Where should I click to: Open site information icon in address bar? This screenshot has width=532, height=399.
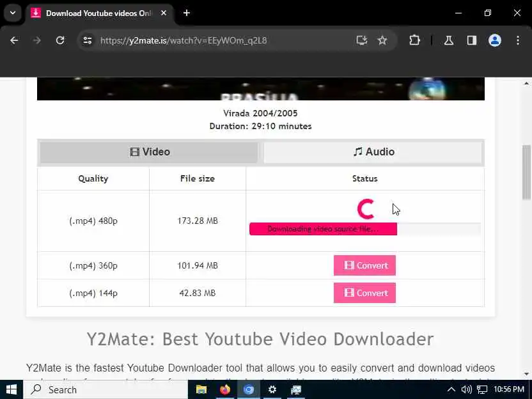click(88, 40)
